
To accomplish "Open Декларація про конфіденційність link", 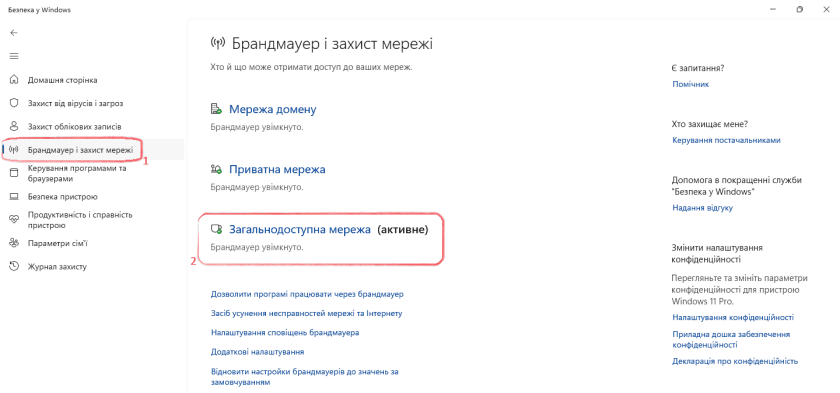I will point(735,361).
